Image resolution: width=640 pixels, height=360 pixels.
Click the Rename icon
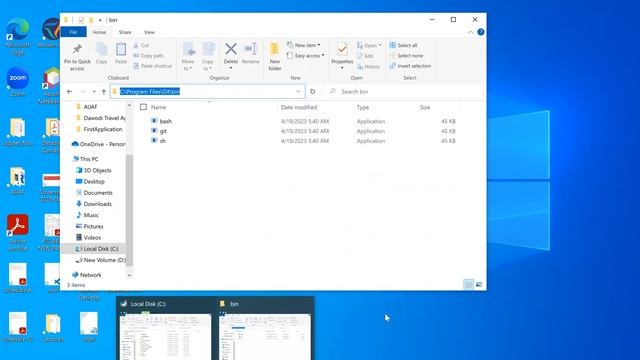click(250, 49)
